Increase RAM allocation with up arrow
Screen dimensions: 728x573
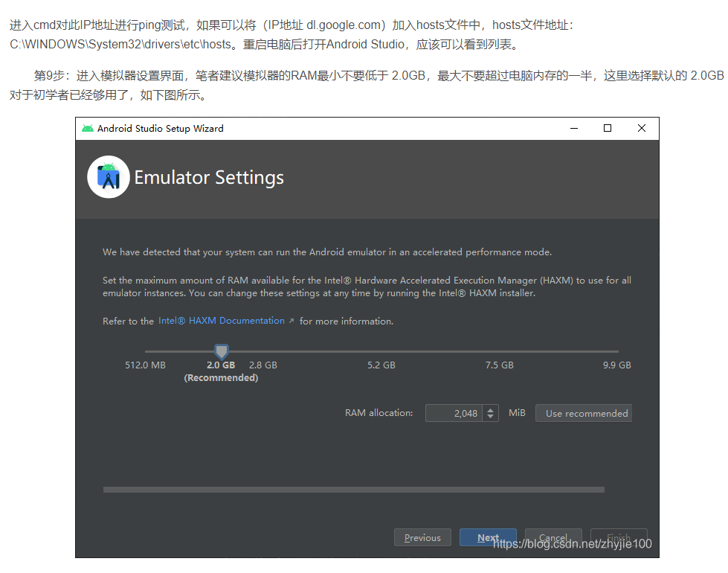(490, 409)
